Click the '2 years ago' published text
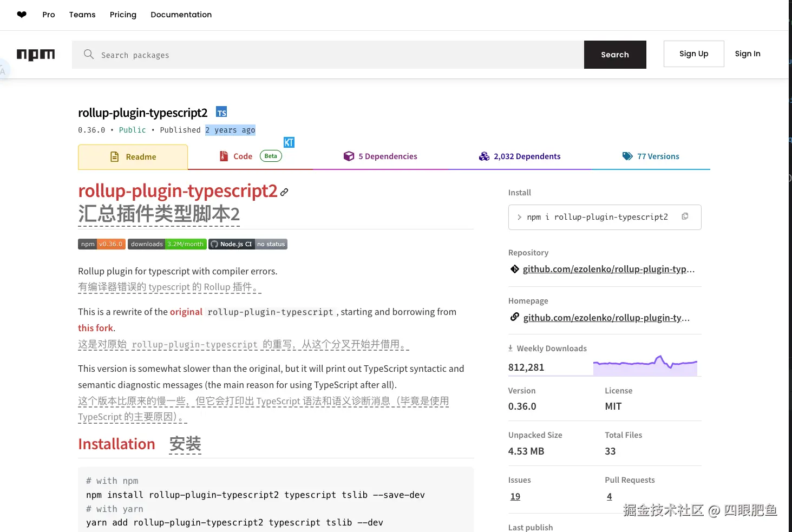 pos(230,130)
